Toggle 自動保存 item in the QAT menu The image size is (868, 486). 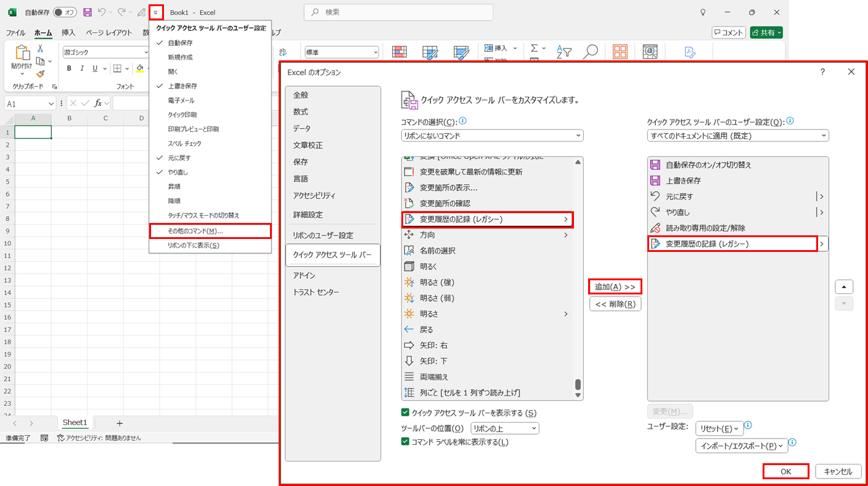(210, 43)
